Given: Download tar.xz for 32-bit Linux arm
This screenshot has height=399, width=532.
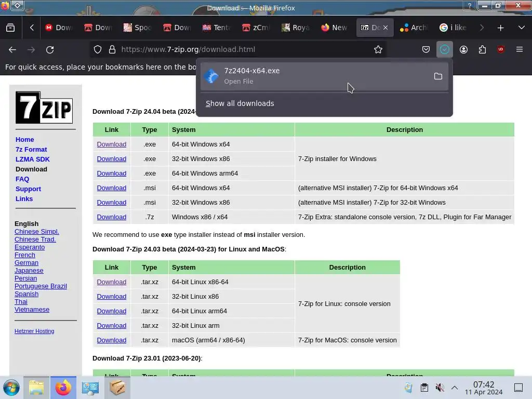Looking at the screenshot, I should [112, 326].
